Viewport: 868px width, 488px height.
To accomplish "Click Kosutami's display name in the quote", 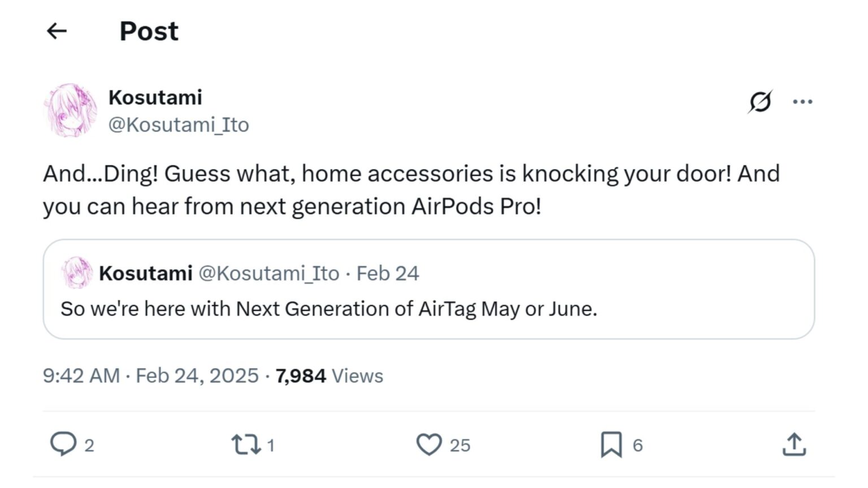I will (x=145, y=273).
